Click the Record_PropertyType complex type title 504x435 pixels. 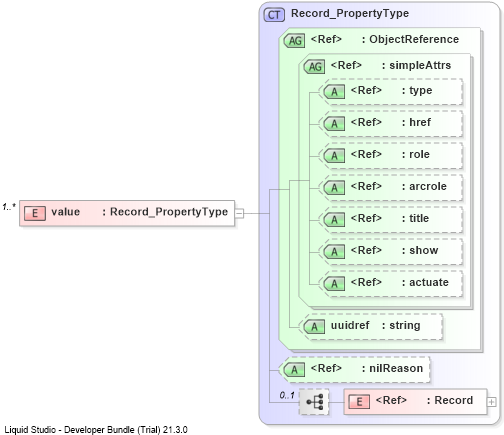(350, 13)
